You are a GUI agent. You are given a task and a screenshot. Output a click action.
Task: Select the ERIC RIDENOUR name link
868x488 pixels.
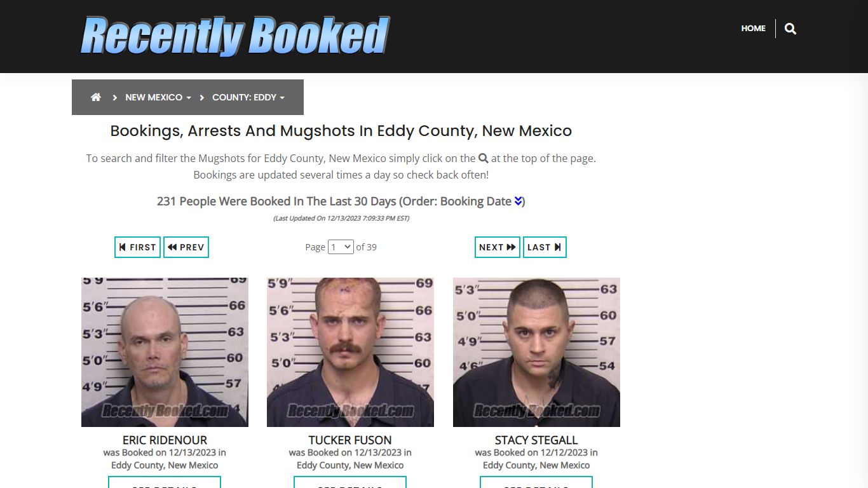165,440
